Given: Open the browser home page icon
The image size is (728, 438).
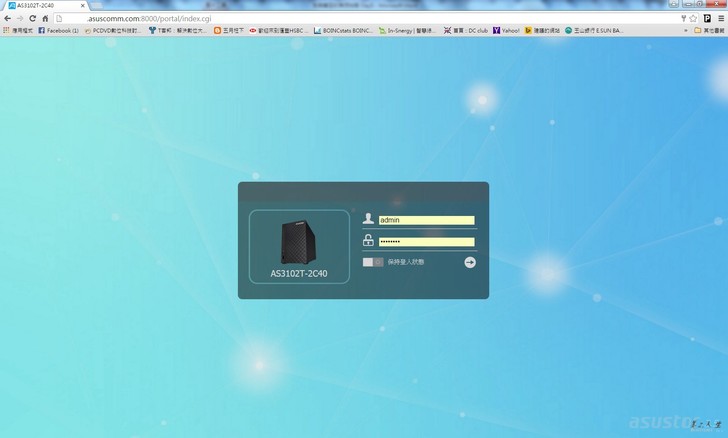Looking at the screenshot, I should (x=45, y=19).
